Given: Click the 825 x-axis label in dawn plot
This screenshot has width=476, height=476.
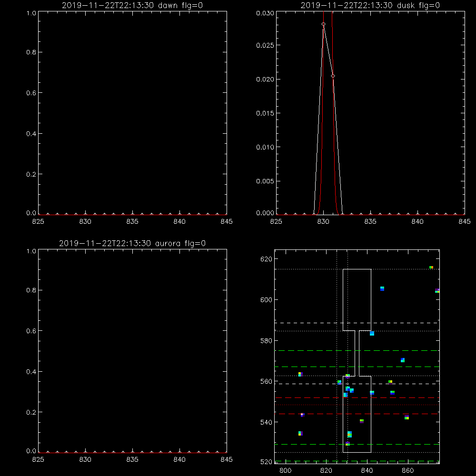Looking at the screenshot, I should (x=38, y=222).
